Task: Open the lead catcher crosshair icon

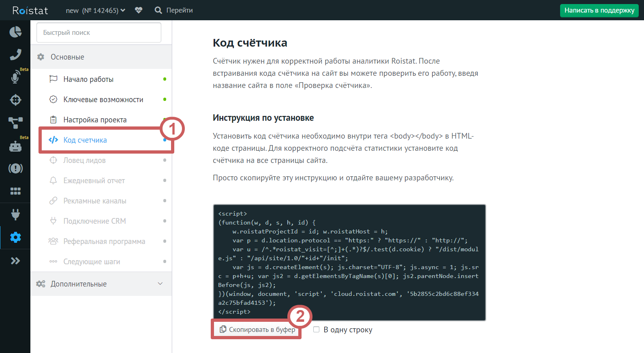Action: click(15, 100)
